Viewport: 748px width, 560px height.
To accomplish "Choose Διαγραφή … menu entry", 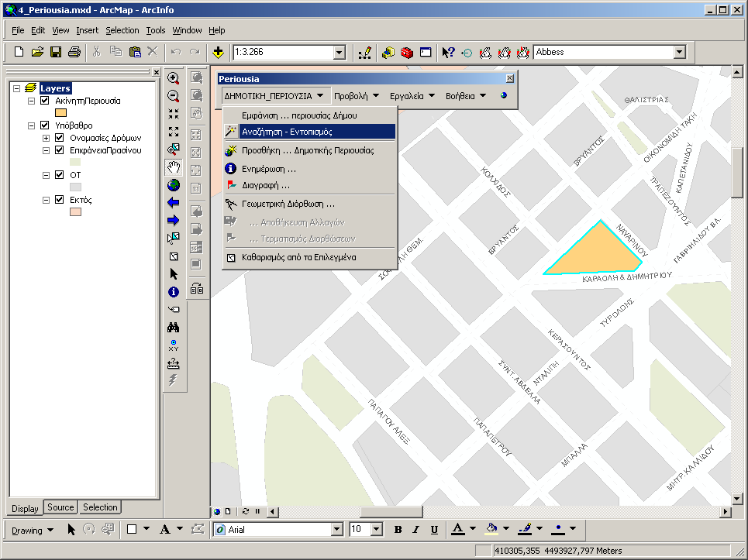I will coord(309,185).
